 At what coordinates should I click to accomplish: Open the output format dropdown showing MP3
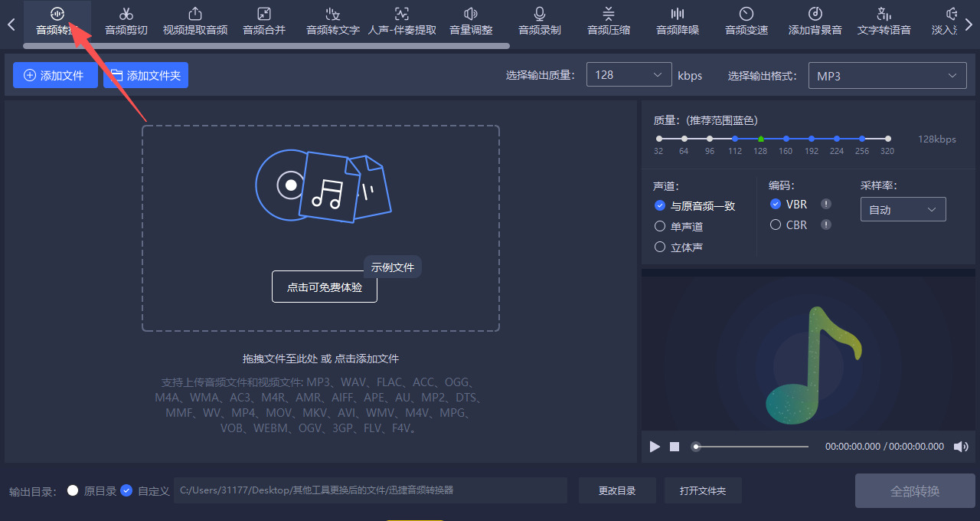[887, 75]
